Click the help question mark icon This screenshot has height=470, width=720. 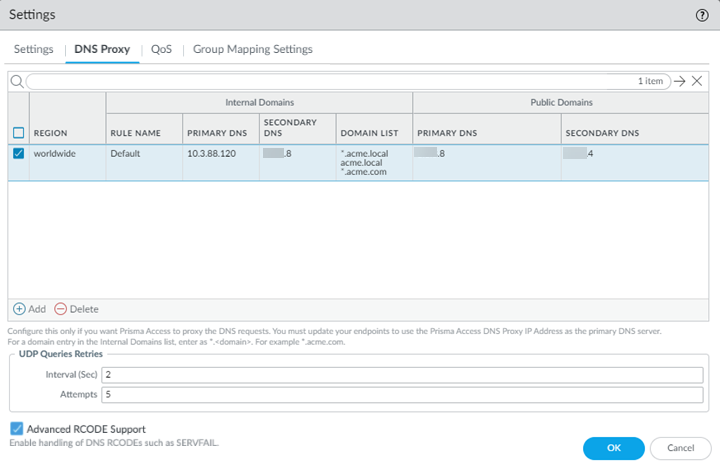coord(702,16)
